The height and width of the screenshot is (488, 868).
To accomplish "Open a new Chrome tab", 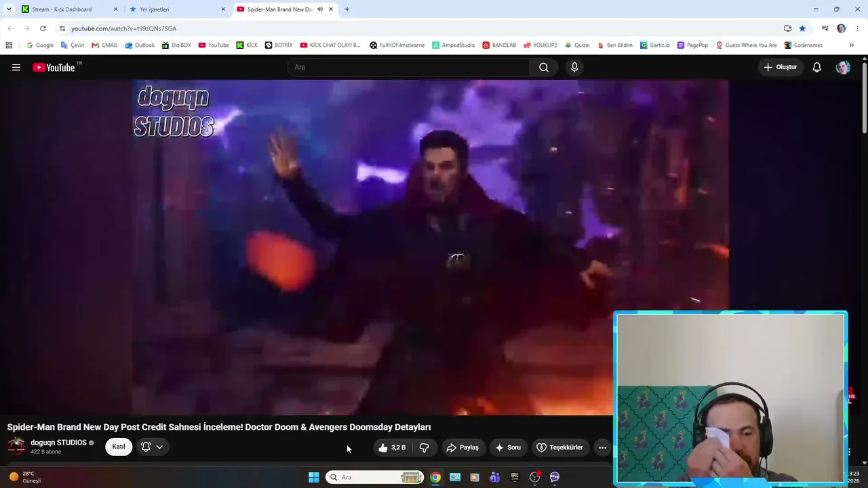I will 347,9.
